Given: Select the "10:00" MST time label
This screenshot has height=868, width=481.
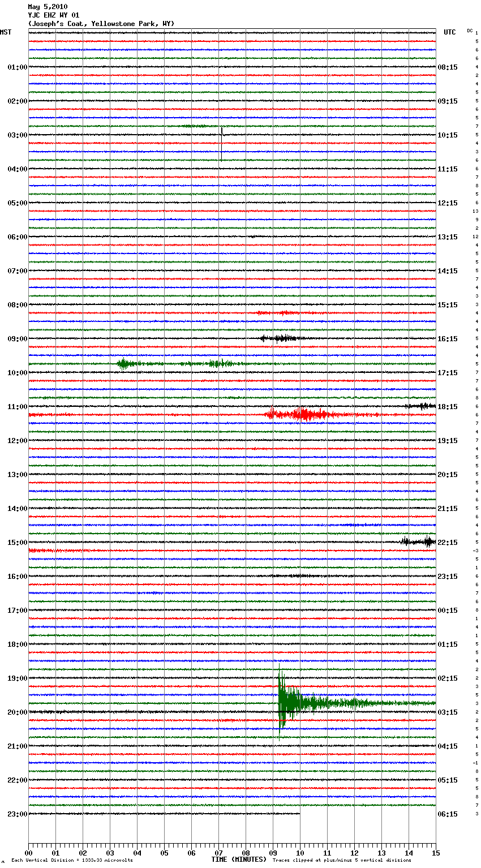Looking at the screenshot, I should 18,373.
